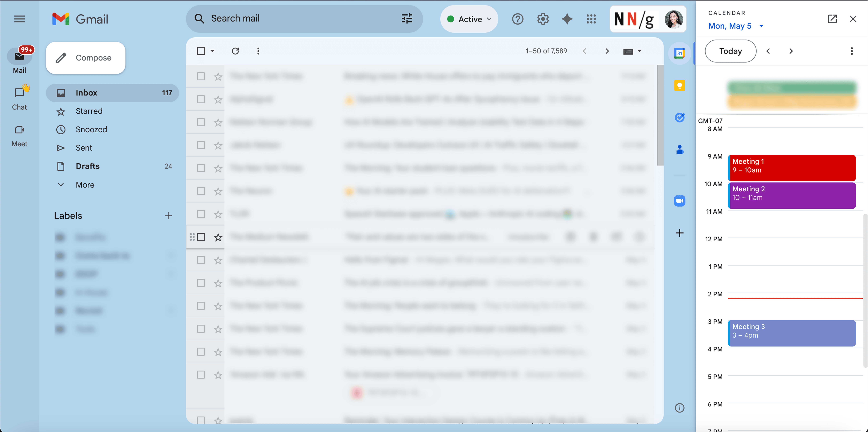This screenshot has width=868, height=432.
Task: Click the 1–50 of 7,589 counter
Action: click(546, 51)
